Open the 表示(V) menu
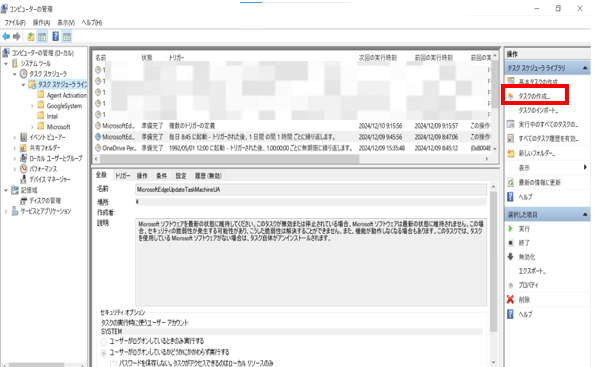The width and height of the screenshot is (594, 367). click(66, 23)
